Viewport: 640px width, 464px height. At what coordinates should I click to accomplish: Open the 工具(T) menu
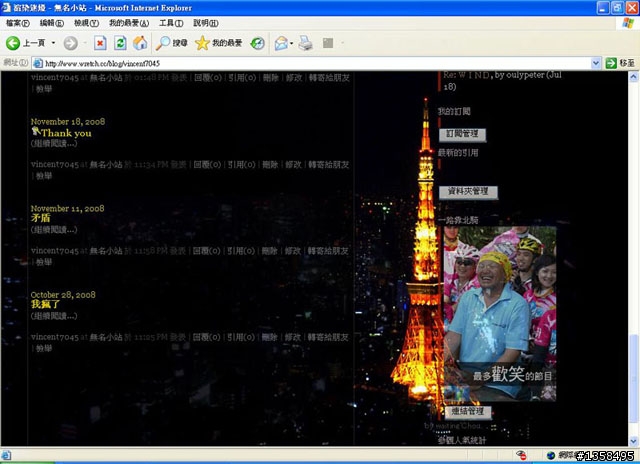[171, 22]
